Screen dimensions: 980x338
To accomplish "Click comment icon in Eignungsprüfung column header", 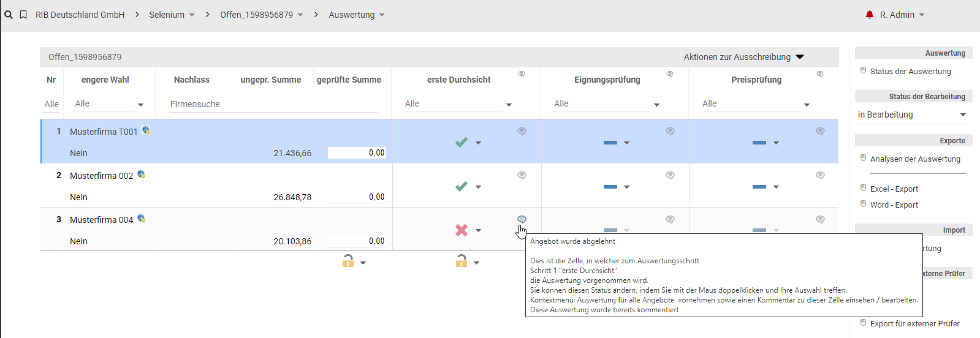I will [x=670, y=74].
